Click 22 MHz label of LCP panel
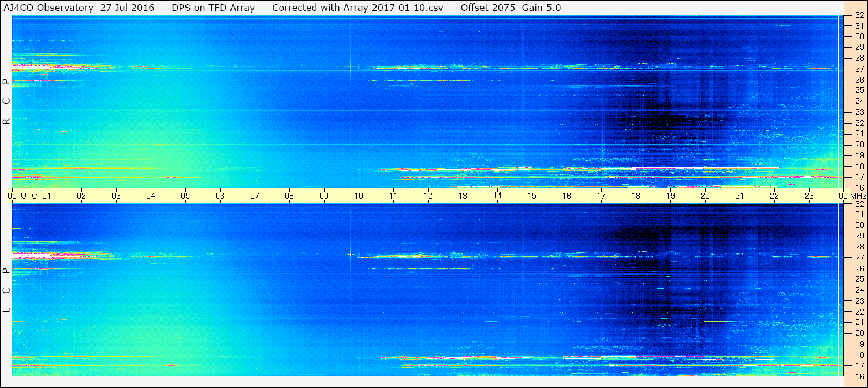Viewport: 868px width, 388px height. coord(859,312)
